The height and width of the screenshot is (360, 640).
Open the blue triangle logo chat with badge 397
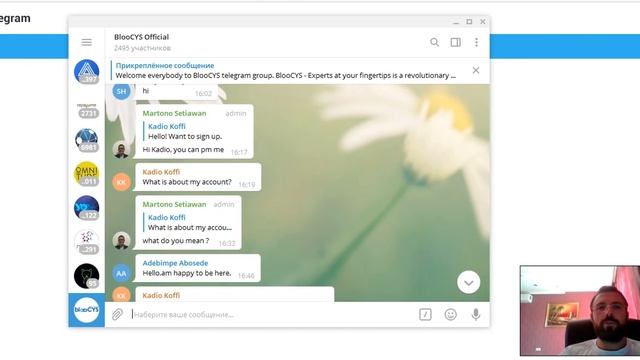87,72
